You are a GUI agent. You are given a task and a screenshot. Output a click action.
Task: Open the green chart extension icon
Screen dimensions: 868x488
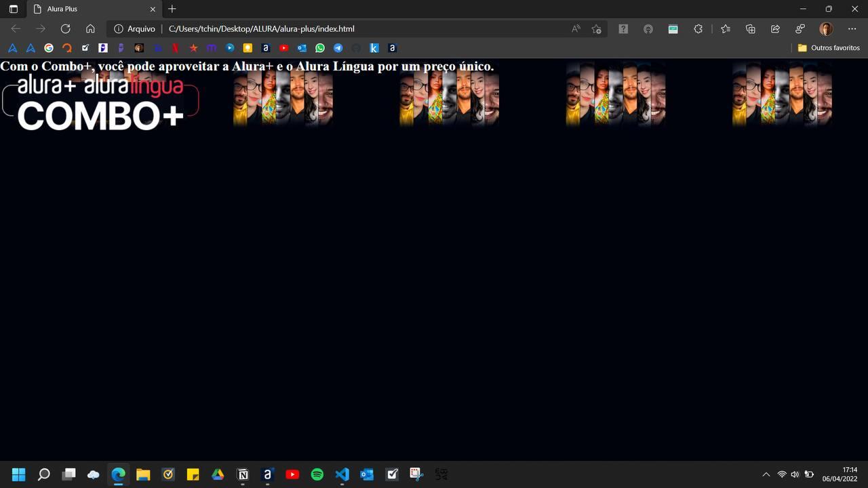coord(673,28)
